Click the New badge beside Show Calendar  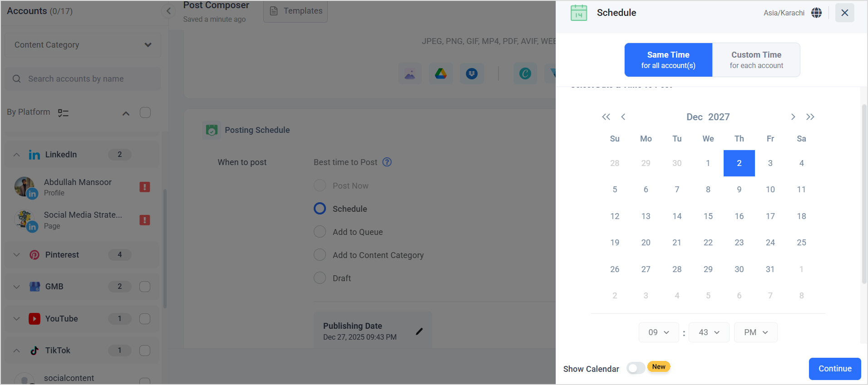pos(659,367)
